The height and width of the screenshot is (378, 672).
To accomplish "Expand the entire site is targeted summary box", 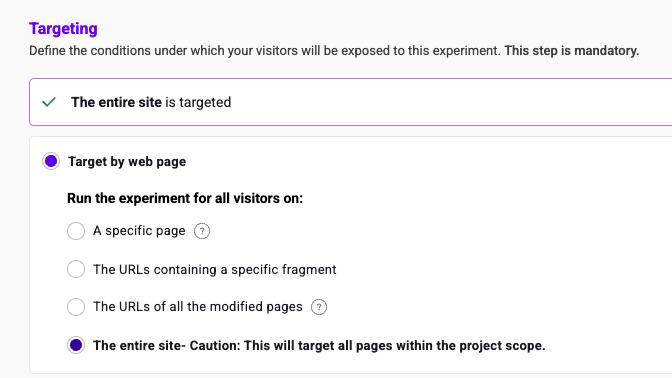I will point(351,102).
